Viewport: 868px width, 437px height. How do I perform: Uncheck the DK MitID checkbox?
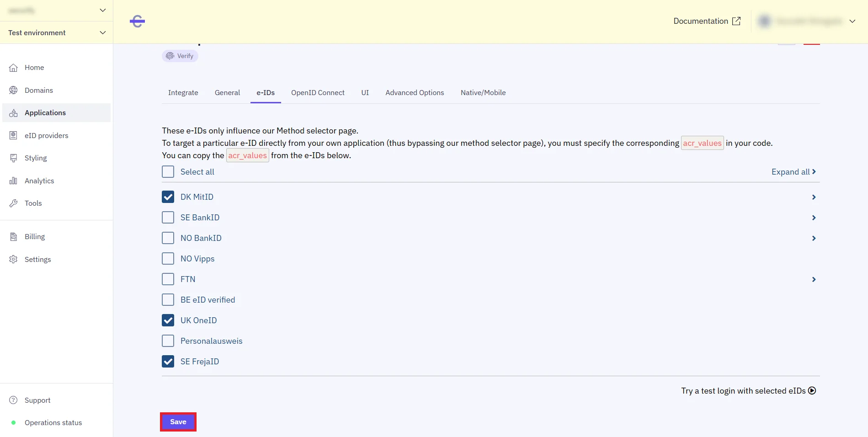point(168,197)
